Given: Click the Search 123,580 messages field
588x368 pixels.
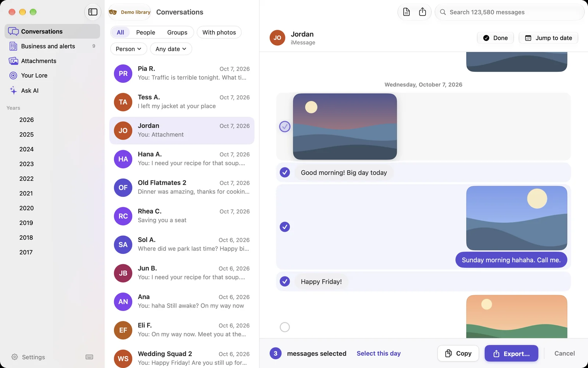Looking at the screenshot, I should point(510,12).
